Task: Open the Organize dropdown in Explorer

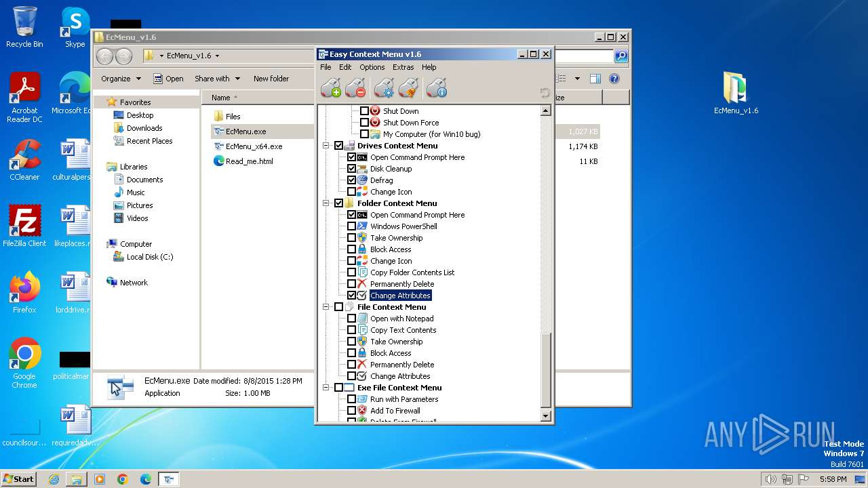Action: (x=121, y=79)
